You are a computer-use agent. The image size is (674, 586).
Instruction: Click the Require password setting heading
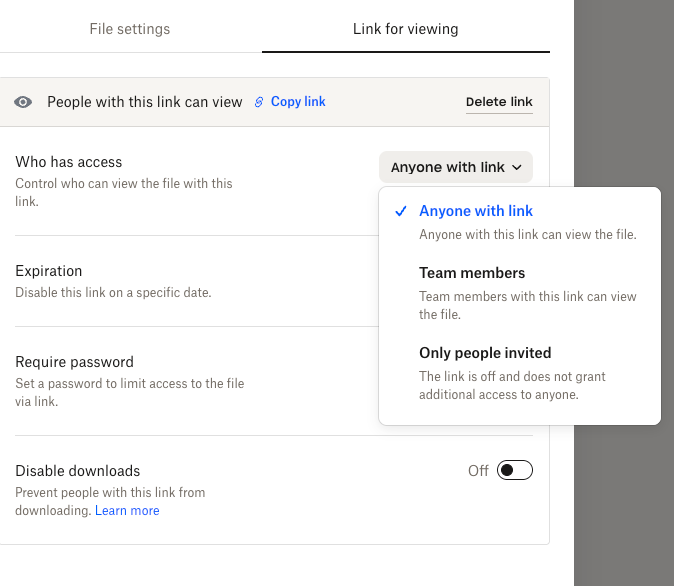[74, 362]
